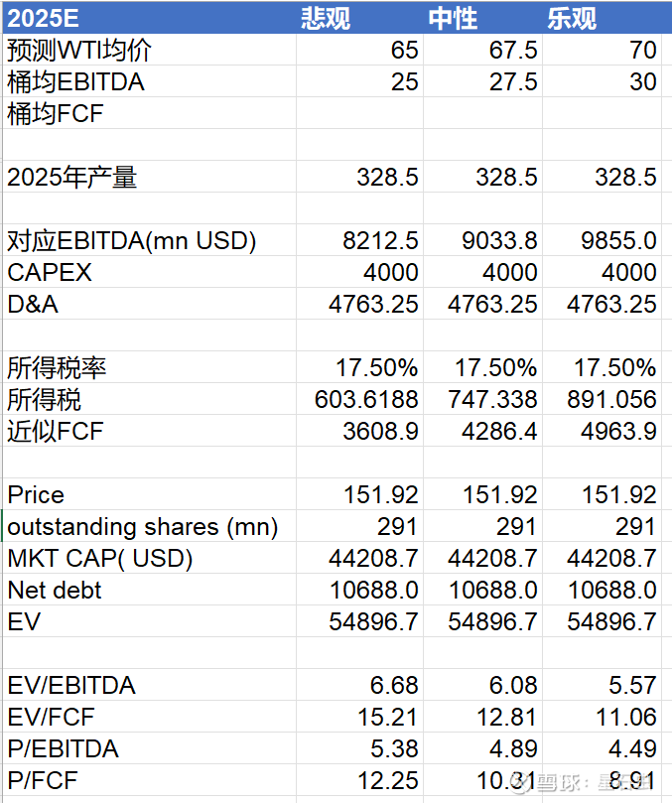Click the EV/FCF optimistic value 11.06
672x803 pixels.
[602, 717]
